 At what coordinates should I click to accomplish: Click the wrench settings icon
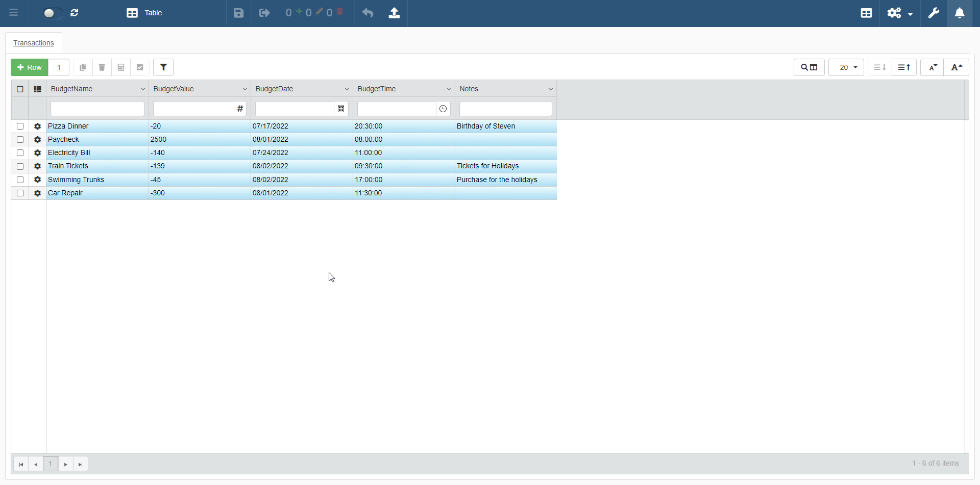point(934,13)
